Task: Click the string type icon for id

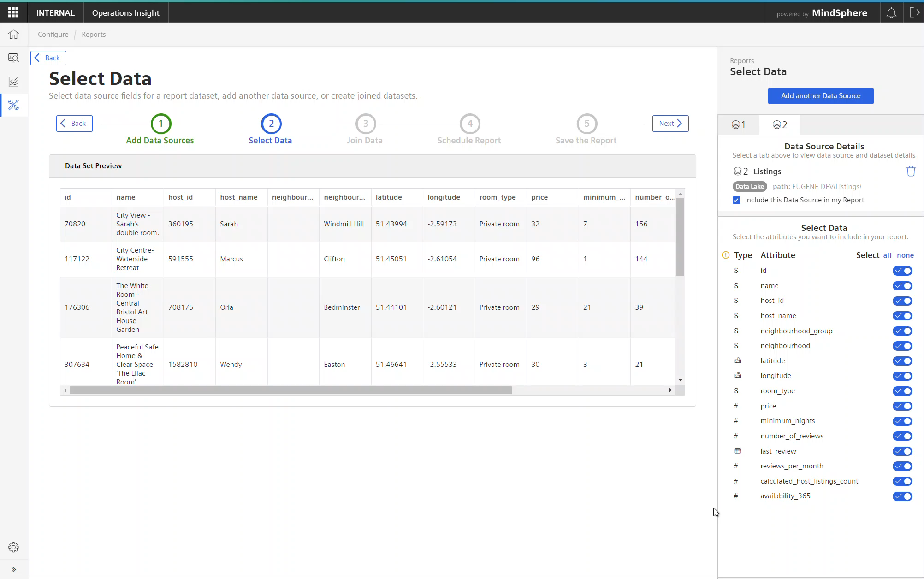Action: [x=736, y=271]
